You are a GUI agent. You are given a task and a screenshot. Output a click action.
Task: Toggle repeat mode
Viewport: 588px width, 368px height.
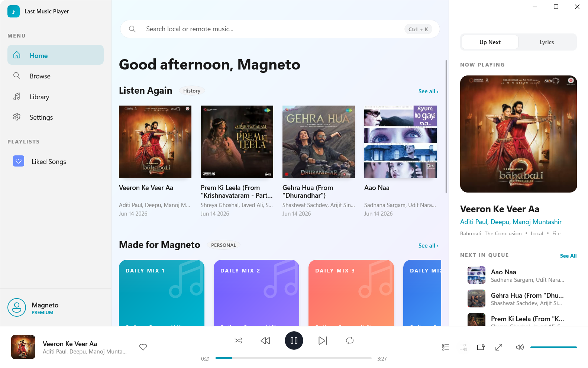click(x=350, y=340)
